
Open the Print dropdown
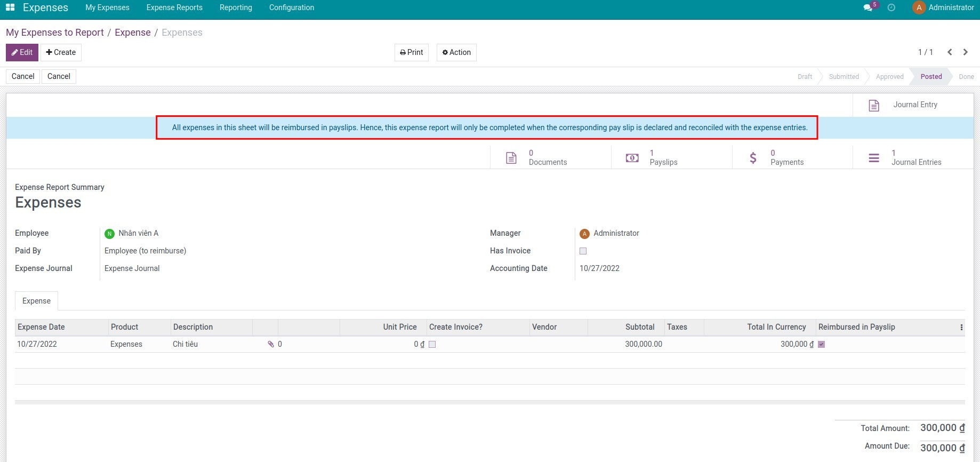pyautogui.click(x=412, y=52)
